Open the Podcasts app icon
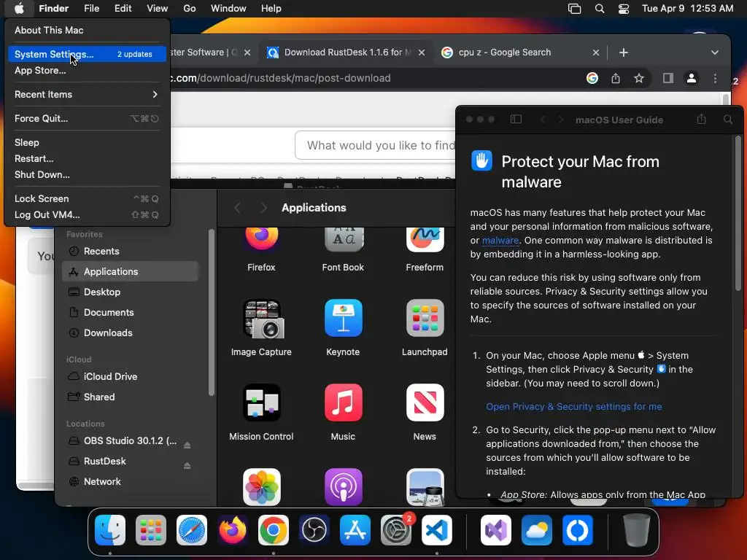The image size is (747, 560). point(344,486)
